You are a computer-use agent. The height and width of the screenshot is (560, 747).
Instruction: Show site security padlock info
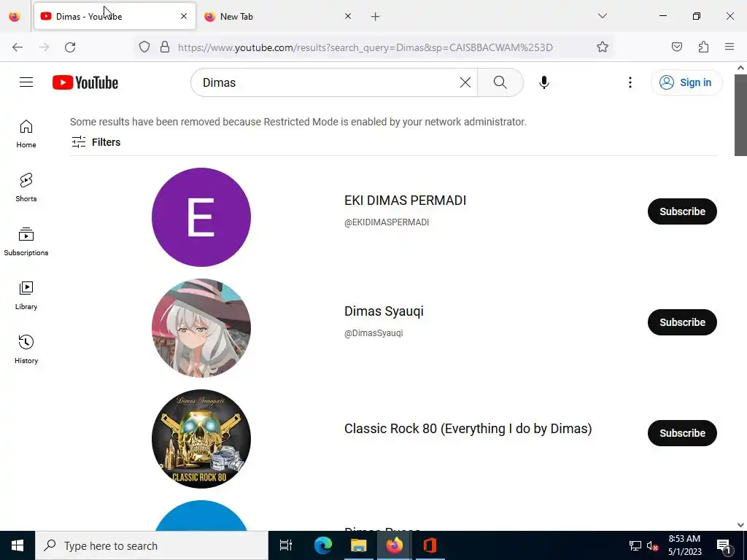(x=165, y=47)
